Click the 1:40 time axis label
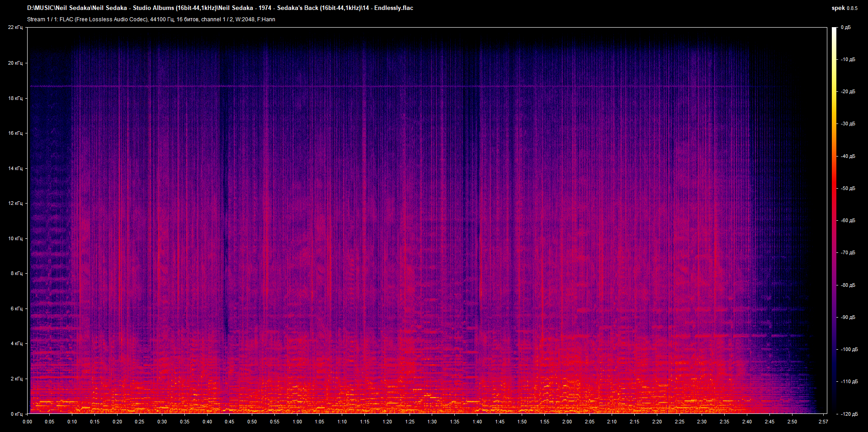The image size is (868, 432). 477,422
